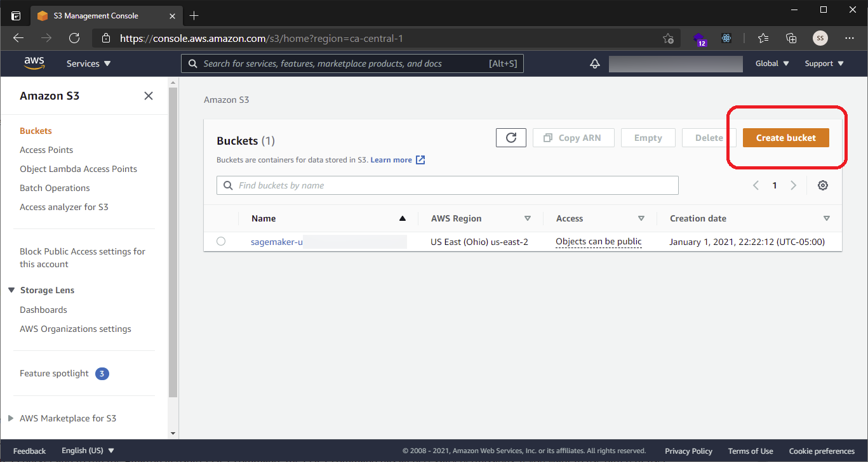Screen dimensions: 868x462
Task: Select the sagemaker bucket radio button
Action: click(221, 241)
